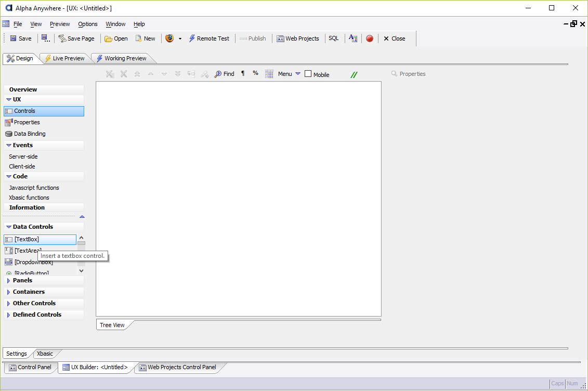
Task: Open the Help menu
Action: pos(139,24)
